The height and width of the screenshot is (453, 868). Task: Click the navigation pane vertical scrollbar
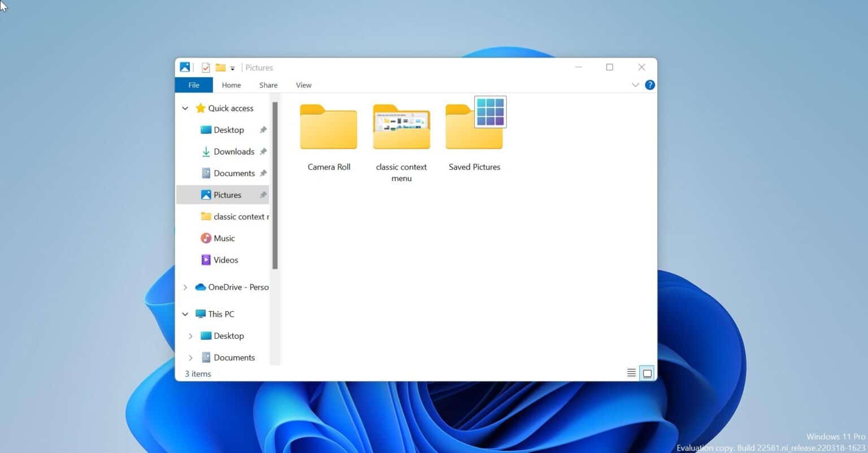pos(275,186)
